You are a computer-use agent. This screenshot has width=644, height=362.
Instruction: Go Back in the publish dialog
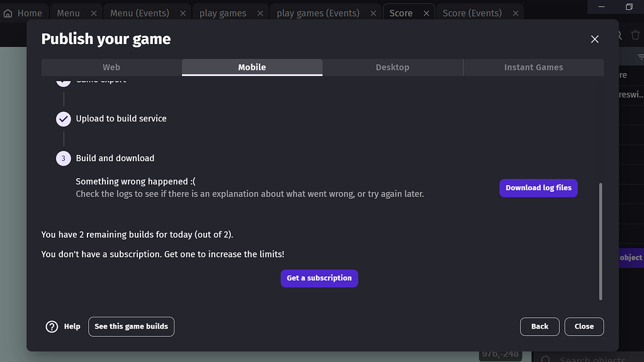[x=539, y=327]
